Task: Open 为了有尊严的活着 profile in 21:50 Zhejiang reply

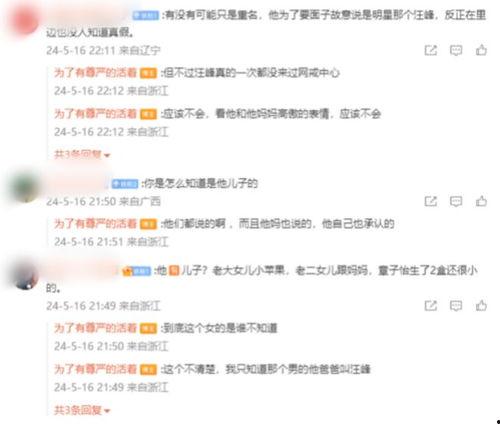Action: pyautogui.click(x=95, y=328)
